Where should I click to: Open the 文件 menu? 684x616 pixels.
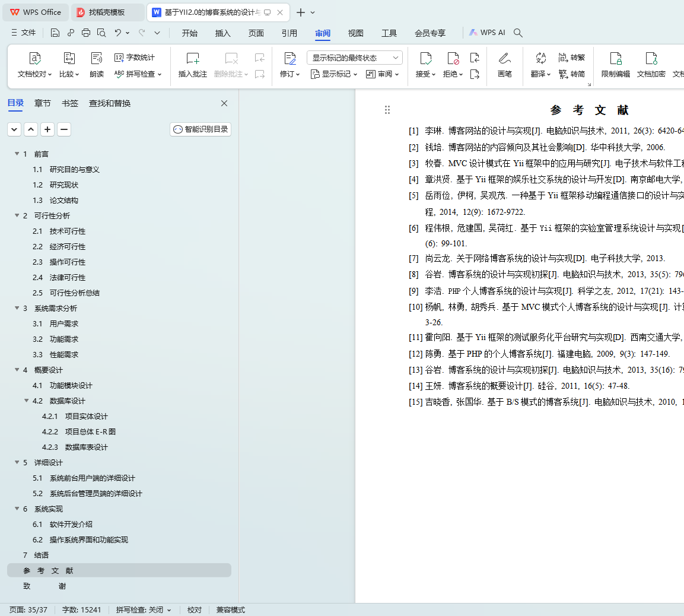coord(24,33)
